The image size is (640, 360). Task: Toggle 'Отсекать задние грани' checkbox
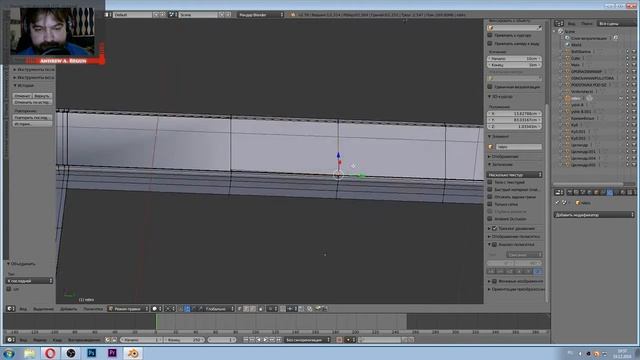pos(490,197)
